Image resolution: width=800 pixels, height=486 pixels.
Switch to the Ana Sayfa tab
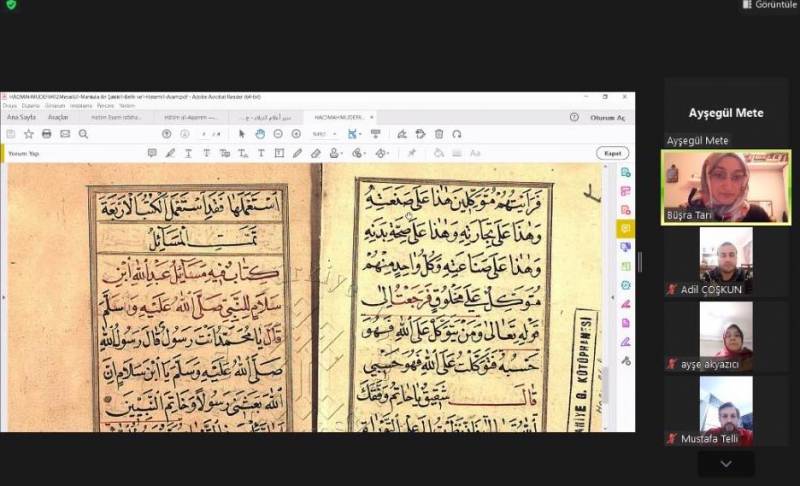click(21, 117)
